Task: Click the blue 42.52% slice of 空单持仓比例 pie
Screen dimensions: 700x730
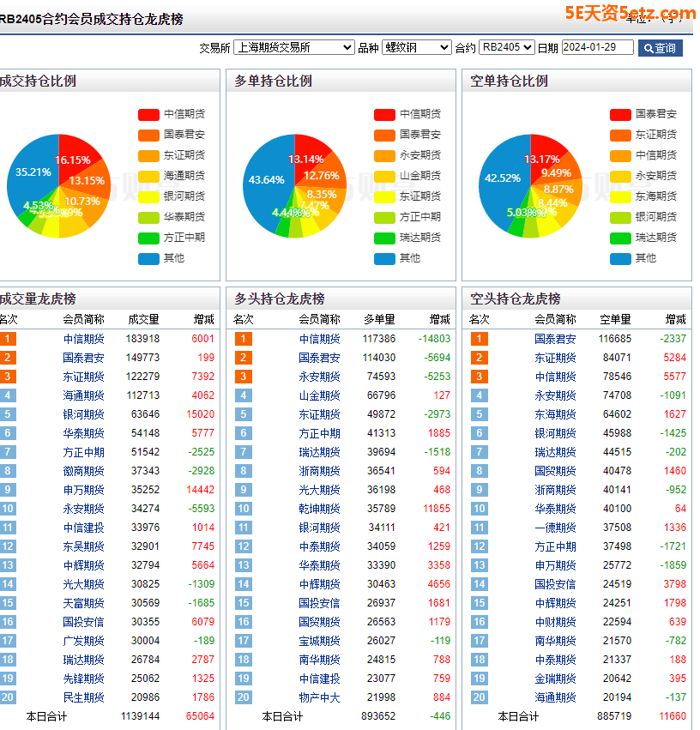Action: (x=502, y=179)
